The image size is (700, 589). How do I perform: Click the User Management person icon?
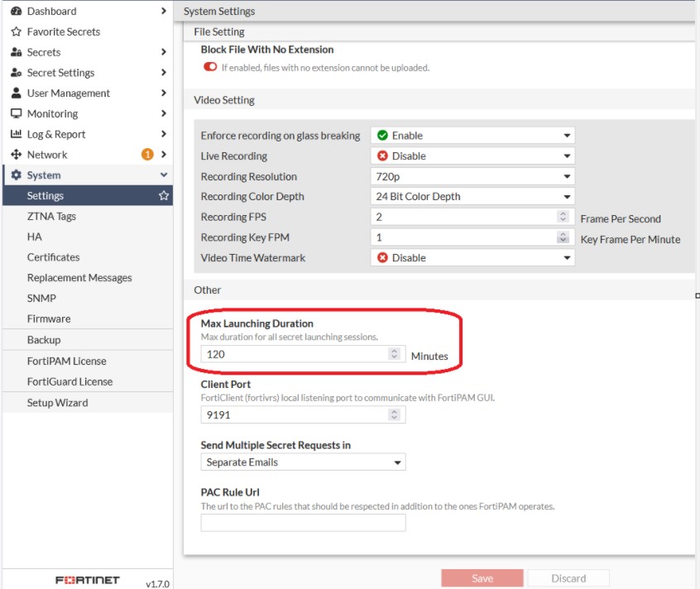click(x=16, y=93)
